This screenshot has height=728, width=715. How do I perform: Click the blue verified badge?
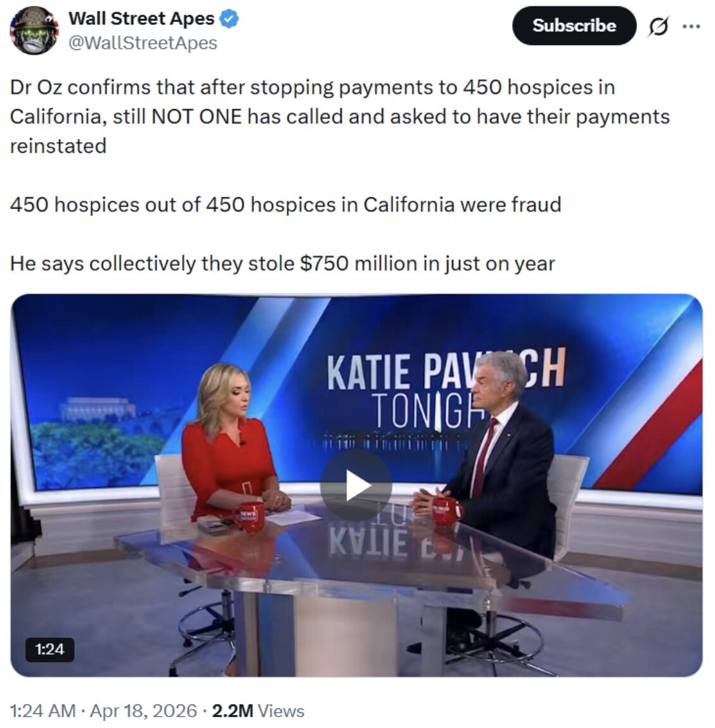(x=229, y=19)
